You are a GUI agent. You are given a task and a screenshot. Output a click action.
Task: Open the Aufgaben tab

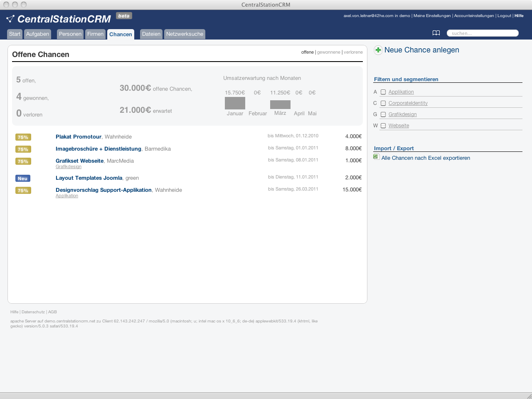[37, 34]
